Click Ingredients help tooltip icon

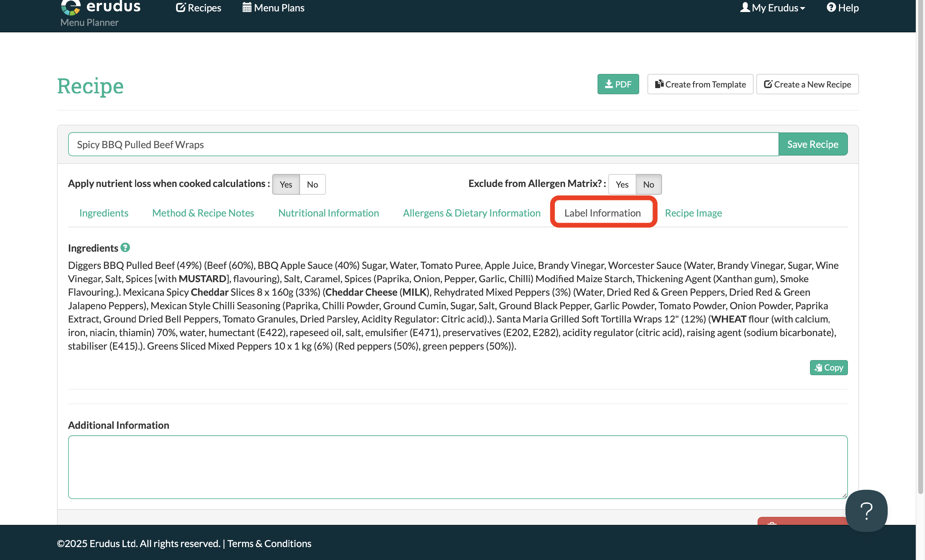(x=125, y=248)
